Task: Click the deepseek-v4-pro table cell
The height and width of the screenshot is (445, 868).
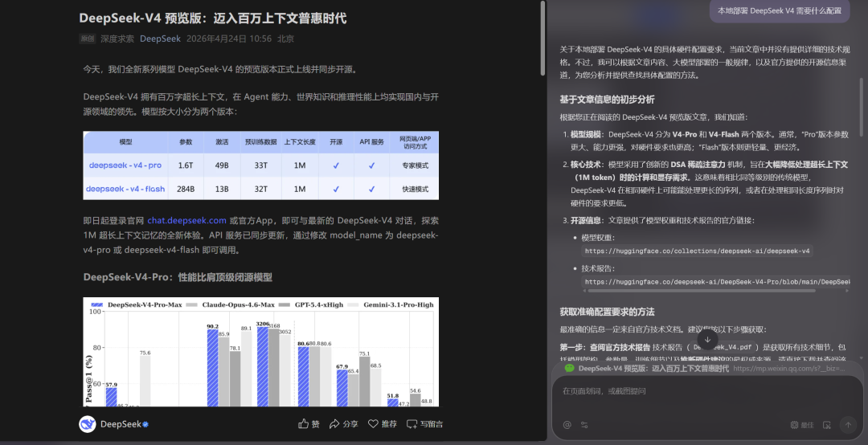Action: coord(125,165)
